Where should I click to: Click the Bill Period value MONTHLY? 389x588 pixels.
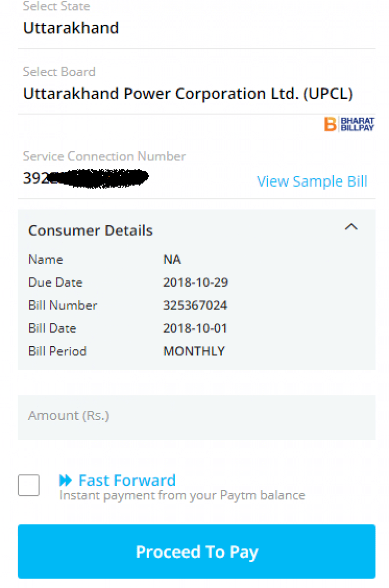pyautogui.click(x=194, y=351)
